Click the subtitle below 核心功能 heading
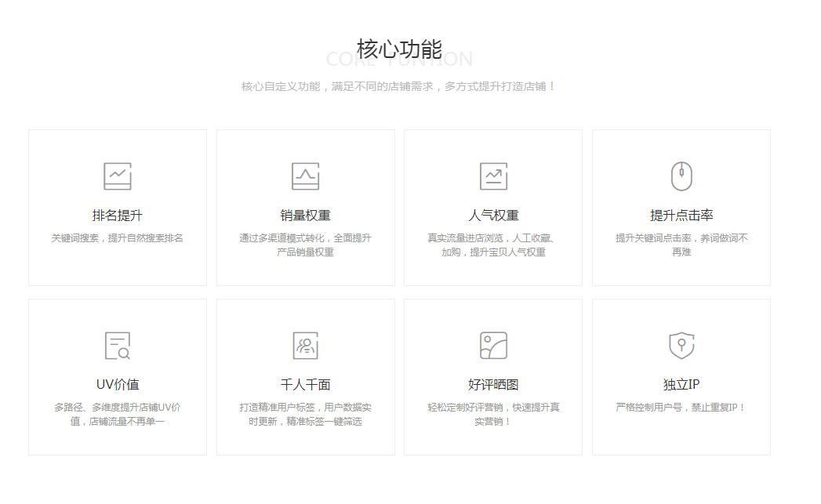This screenshot has width=821, height=504. (x=399, y=86)
